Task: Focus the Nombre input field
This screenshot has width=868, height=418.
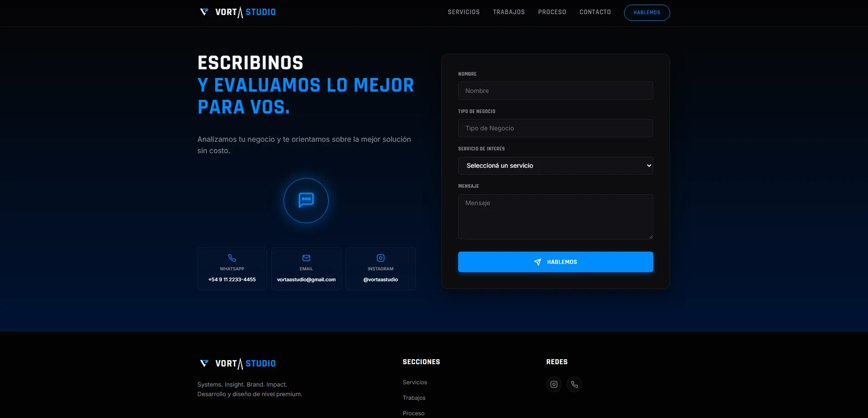Action: [556, 91]
